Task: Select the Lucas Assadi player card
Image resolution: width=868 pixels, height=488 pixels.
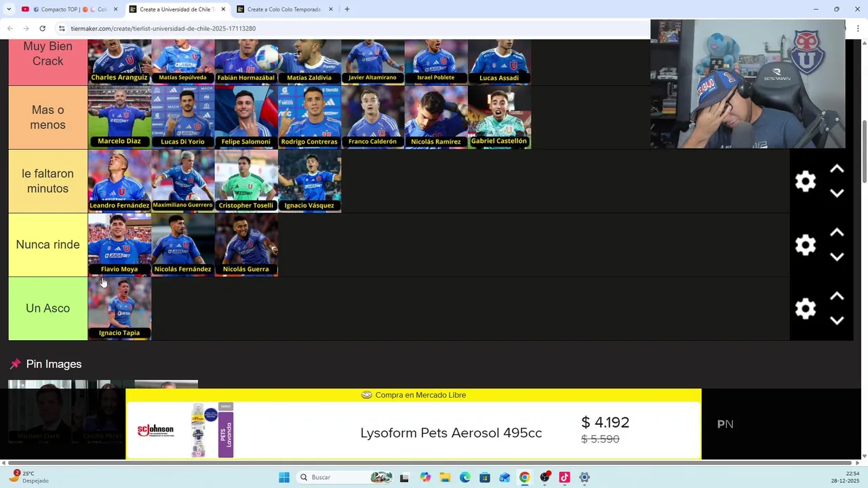Action: [x=499, y=62]
